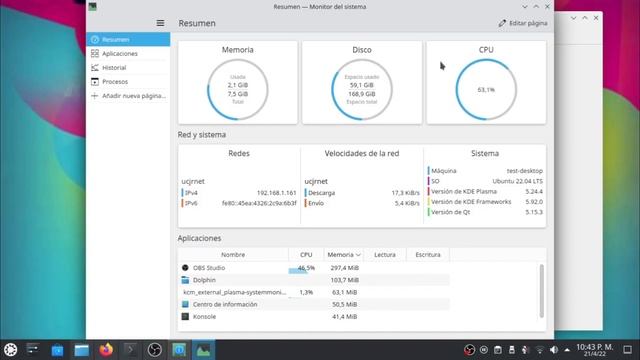Click the Versión de KDE Plasma entry
The width and height of the screenshot is (640, 360).
(485, 191)
